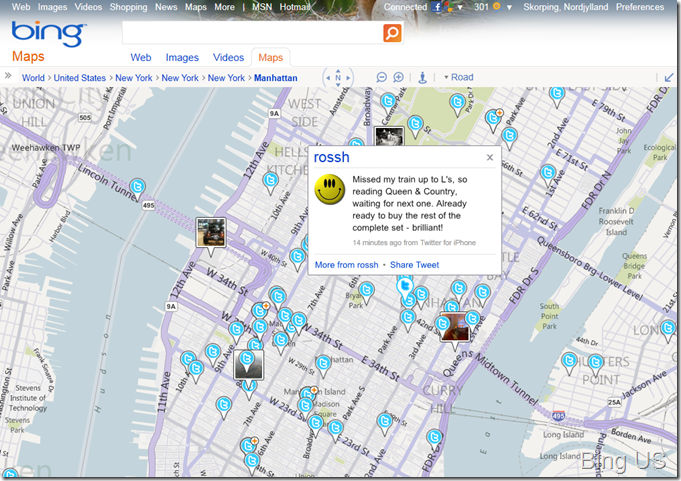This screenshot has width=681, height=481.
Task: Open Twitter pin near 12th Ave Hell's Kitchen
Action: tap(271, 181)
